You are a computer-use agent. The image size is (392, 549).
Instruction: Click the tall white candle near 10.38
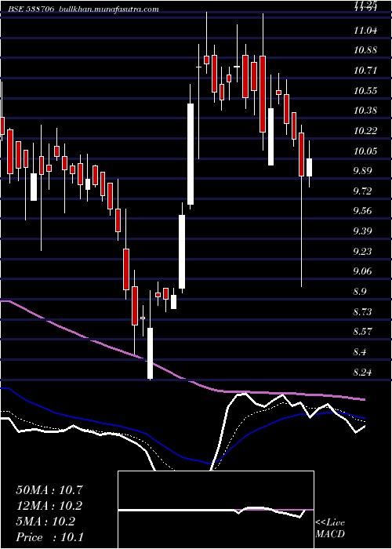pyautogui.click(x=191, y=154)
